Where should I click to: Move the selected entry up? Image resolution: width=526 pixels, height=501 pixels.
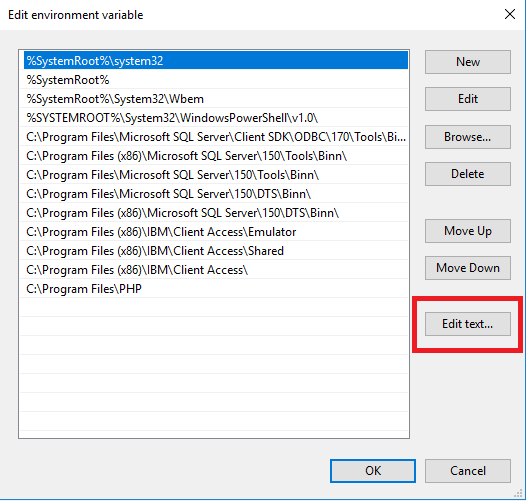click(x=468, y=231)
